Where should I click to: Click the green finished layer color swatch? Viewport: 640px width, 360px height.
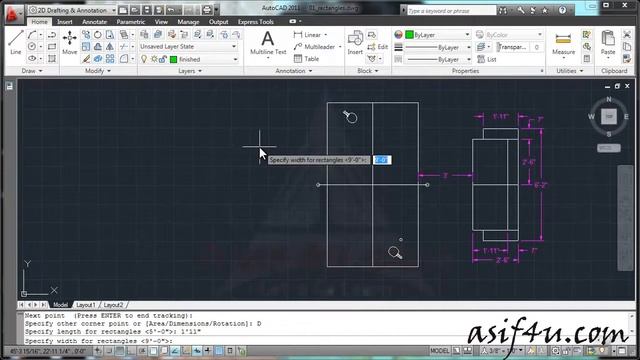coord(173,60)
